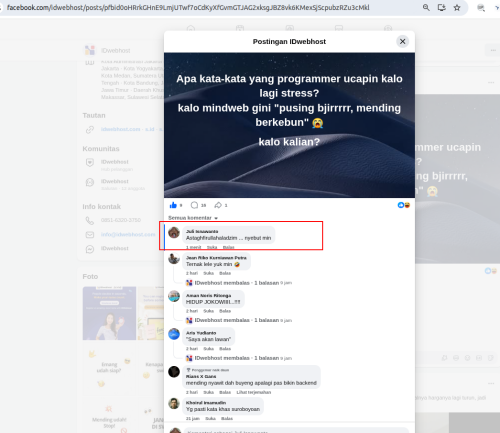Image resolution: width=500 pixels, height=433 pixels.
Task: Expand IDwebhost reply under "Saya akan lawan"
Action: click(237, 358)
